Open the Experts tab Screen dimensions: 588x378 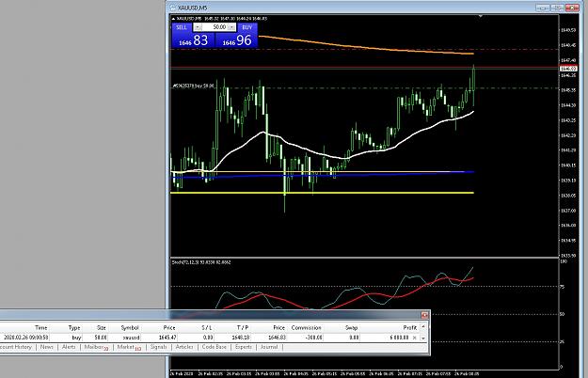tap(244, 347)
